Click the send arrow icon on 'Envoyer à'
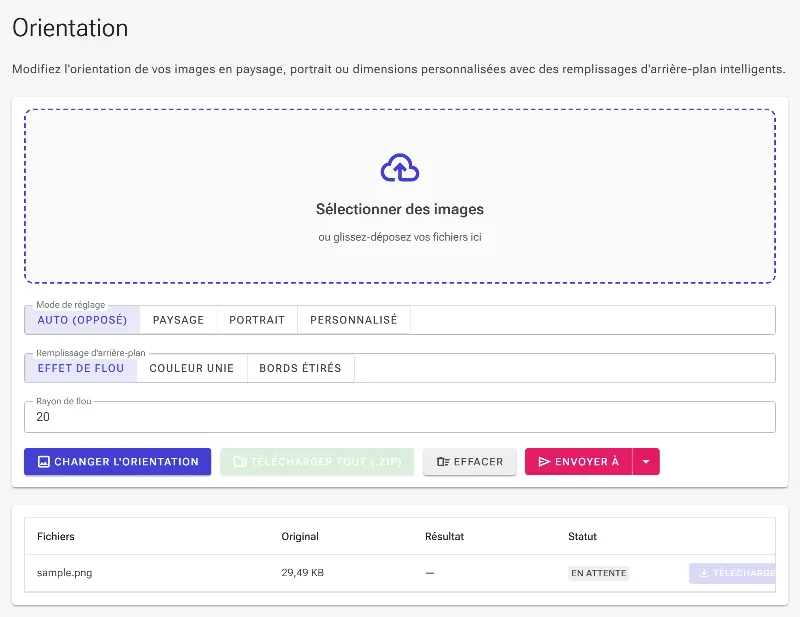Screen dimensions: 800x617 click(544, 462)
